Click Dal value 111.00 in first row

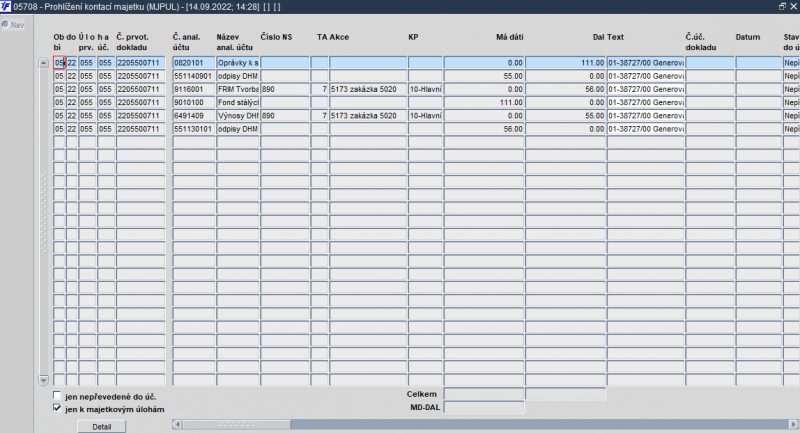565,63
